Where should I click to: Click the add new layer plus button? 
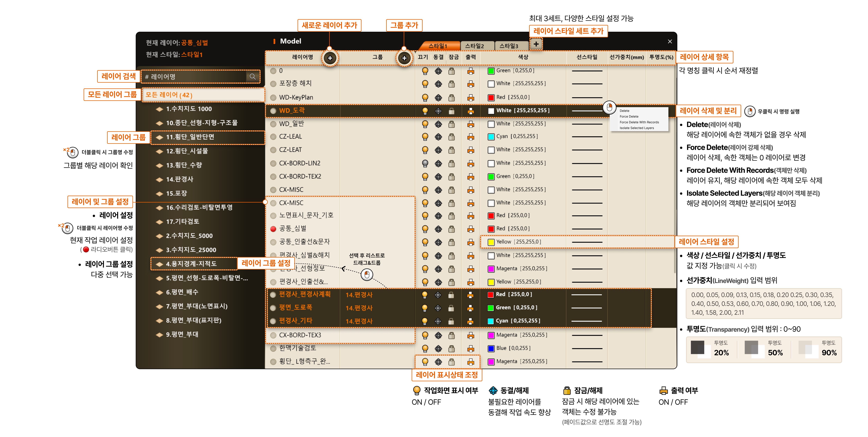coord(330,58)
